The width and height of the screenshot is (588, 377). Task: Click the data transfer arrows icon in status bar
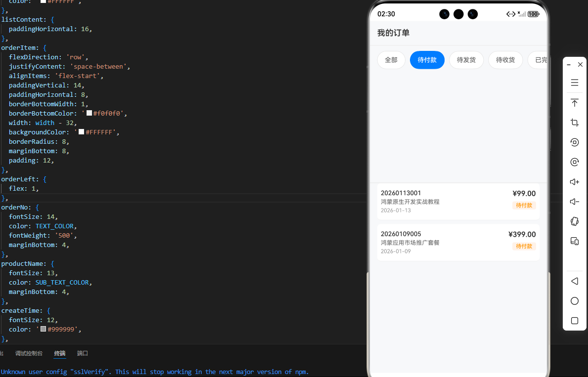coord(511,14)
